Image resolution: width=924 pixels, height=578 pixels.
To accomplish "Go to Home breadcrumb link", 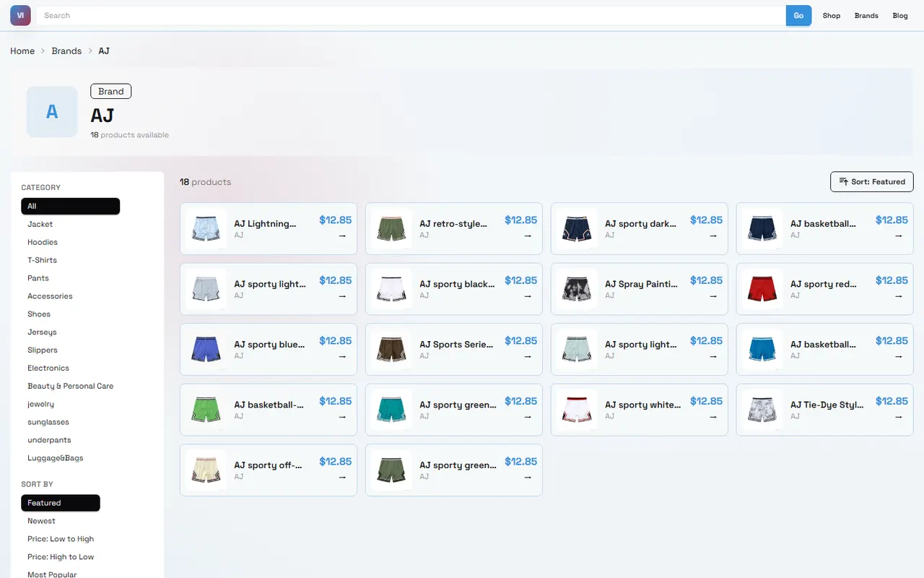I will 22,51.
